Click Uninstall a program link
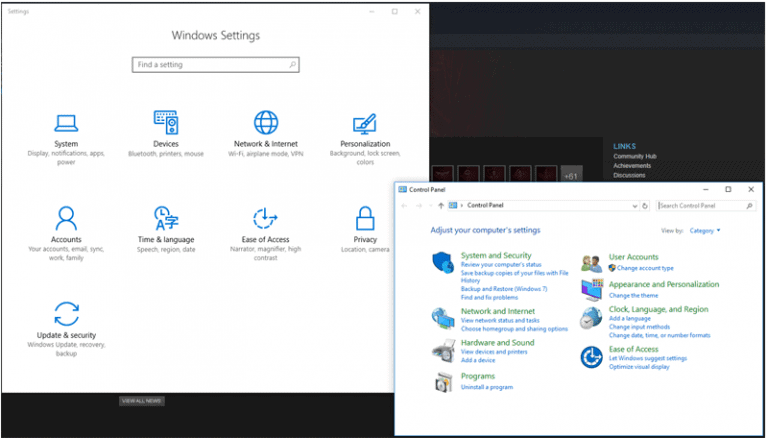 [x=487, y=387]
